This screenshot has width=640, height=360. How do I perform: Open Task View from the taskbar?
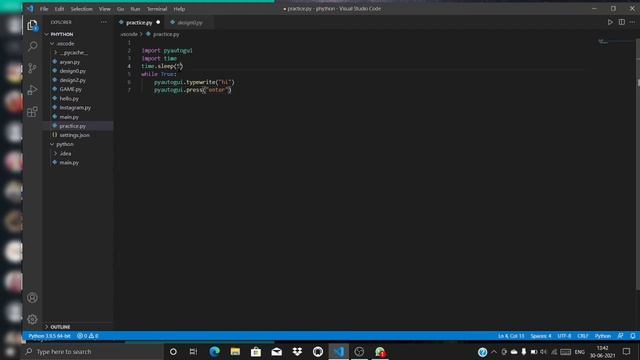193,351
